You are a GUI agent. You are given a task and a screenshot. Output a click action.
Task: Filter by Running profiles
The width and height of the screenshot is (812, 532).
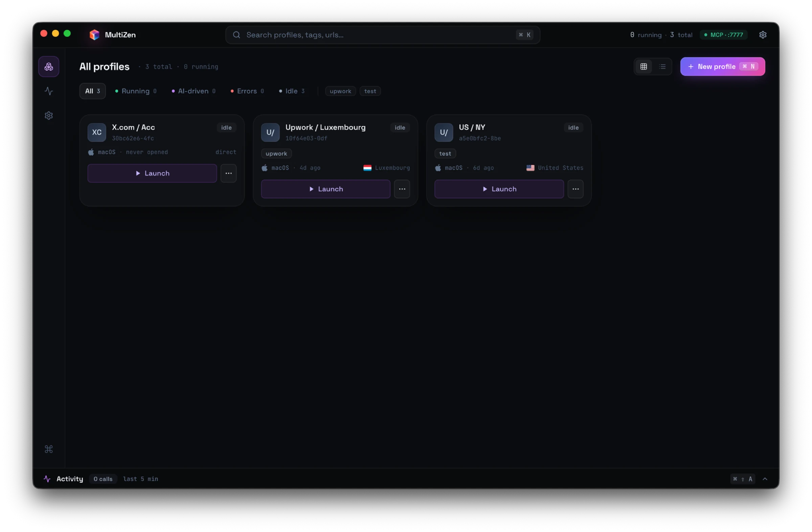click(136, 91)
